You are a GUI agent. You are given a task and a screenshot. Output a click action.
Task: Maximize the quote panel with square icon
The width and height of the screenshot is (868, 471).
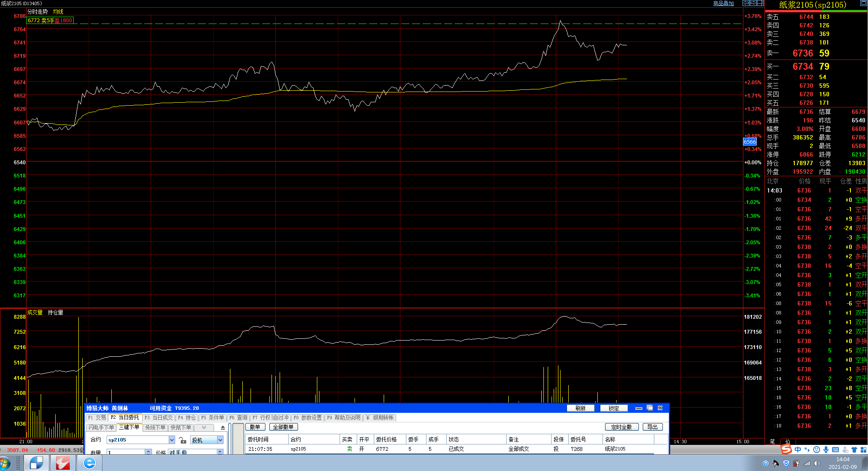click(x=863, y=3)
